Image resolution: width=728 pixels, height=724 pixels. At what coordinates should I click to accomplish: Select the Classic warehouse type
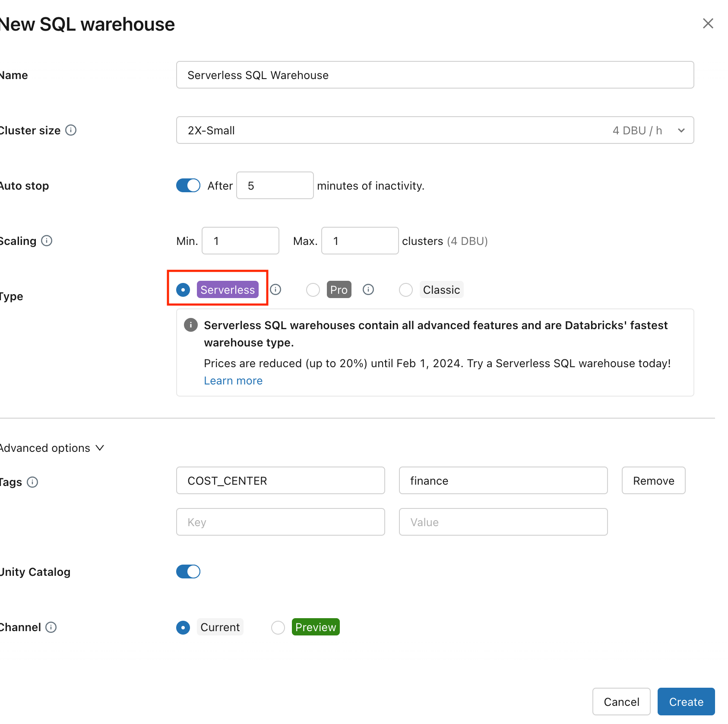coord(405,290)
